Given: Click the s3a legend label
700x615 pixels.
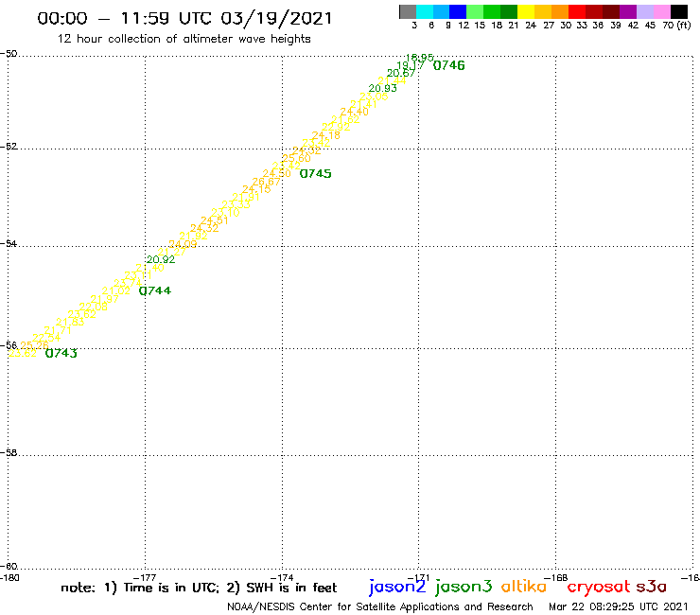Looking at the screenshot, I should (x=652, y=587).
